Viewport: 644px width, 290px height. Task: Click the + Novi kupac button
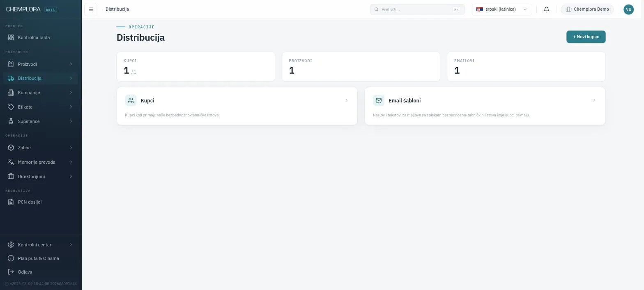[586, 37]
